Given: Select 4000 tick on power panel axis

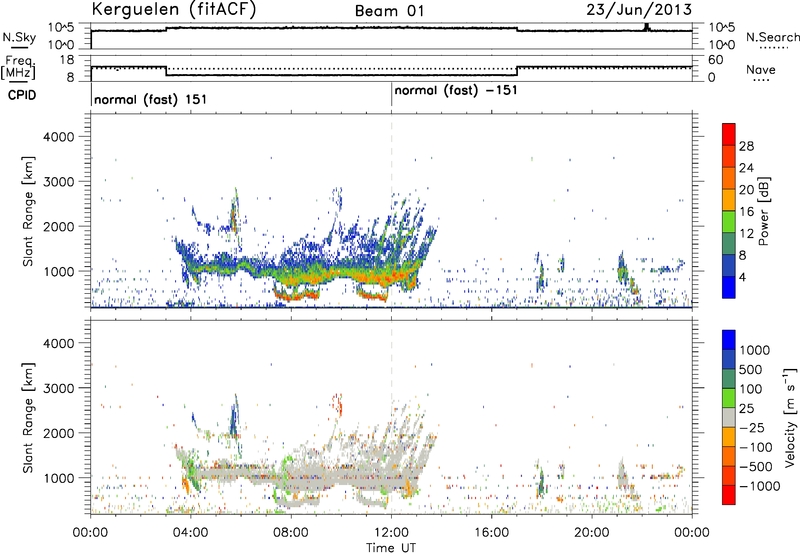Looking at the screenshot, I should coord(58,137).
